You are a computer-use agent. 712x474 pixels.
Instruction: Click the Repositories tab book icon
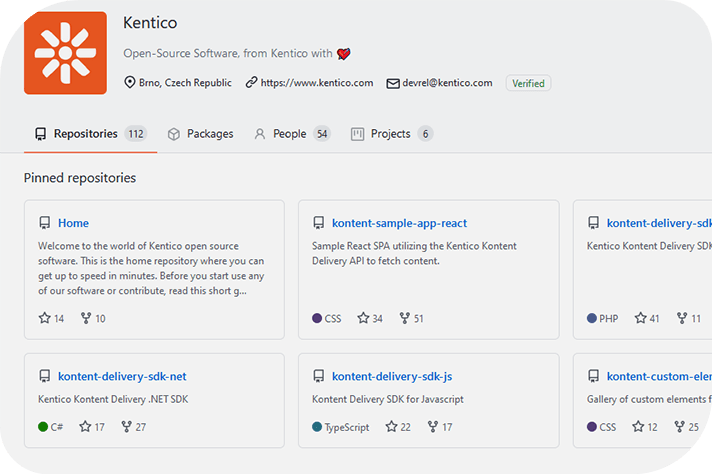[40, 134]
